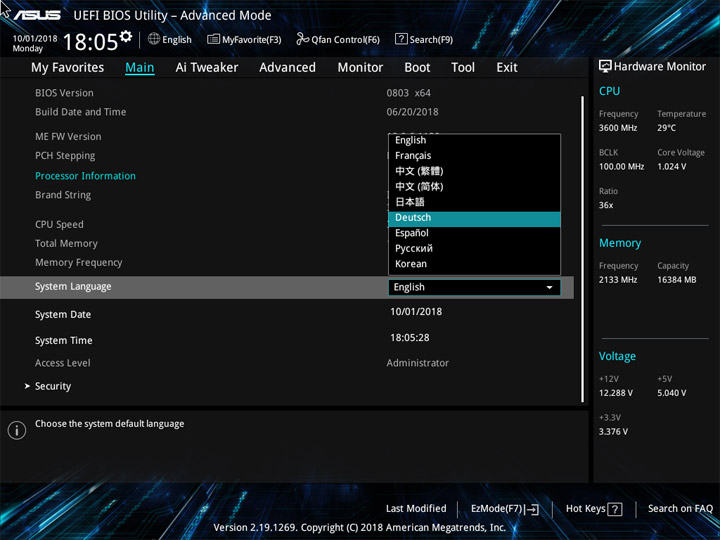Viewport: 720px width, 540px height.
Task: Go to the Advanced tab
Action: [x=287, y=68]
